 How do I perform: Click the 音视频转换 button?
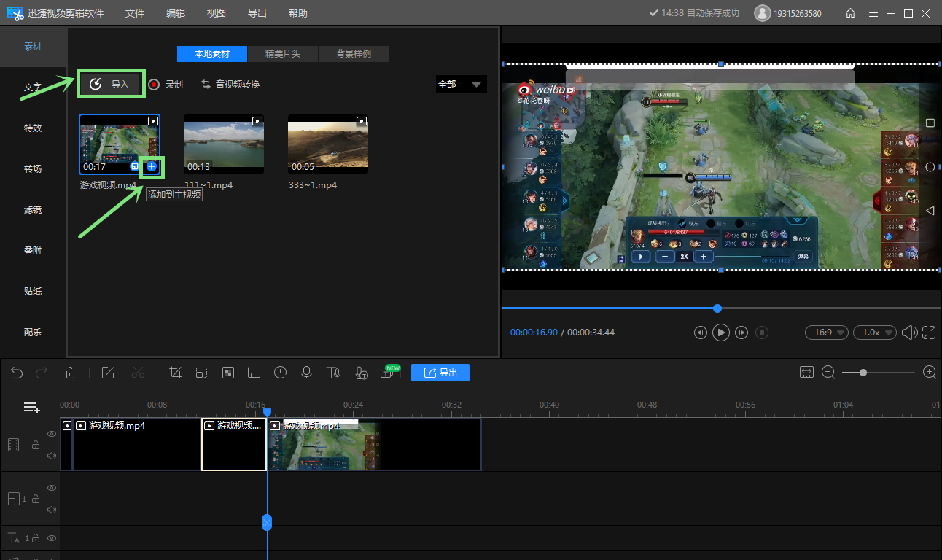point(230,85)
